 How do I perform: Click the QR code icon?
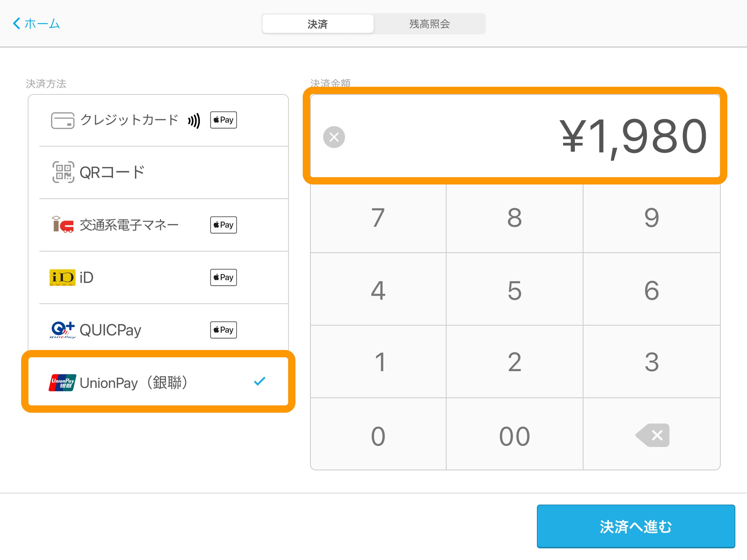click(x=63, y=172)
